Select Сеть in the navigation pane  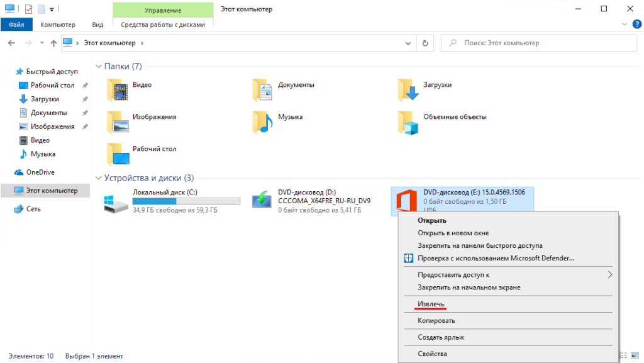pyautogui.click(x=33, y=209)
